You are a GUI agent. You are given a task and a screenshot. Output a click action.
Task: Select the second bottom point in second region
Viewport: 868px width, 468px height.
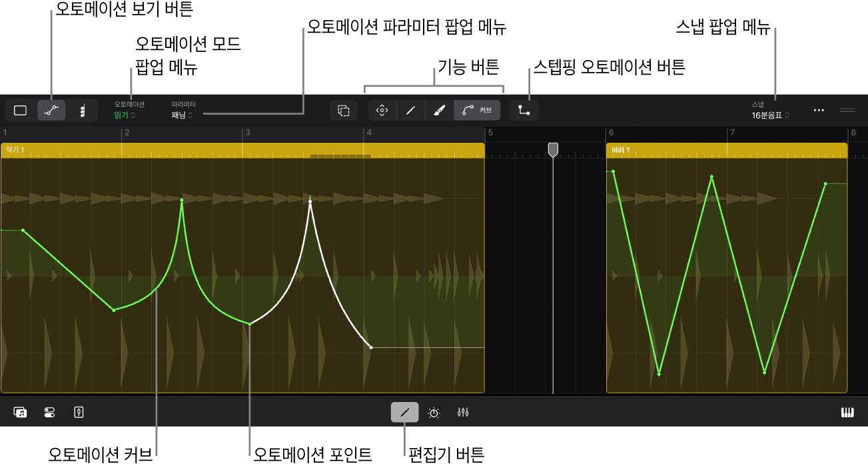point(764,372)
